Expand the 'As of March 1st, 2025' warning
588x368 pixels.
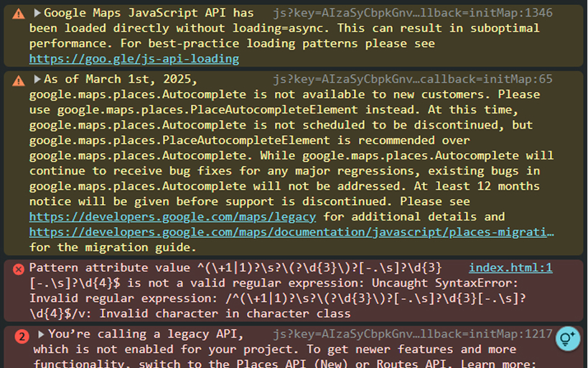[37, 79]
